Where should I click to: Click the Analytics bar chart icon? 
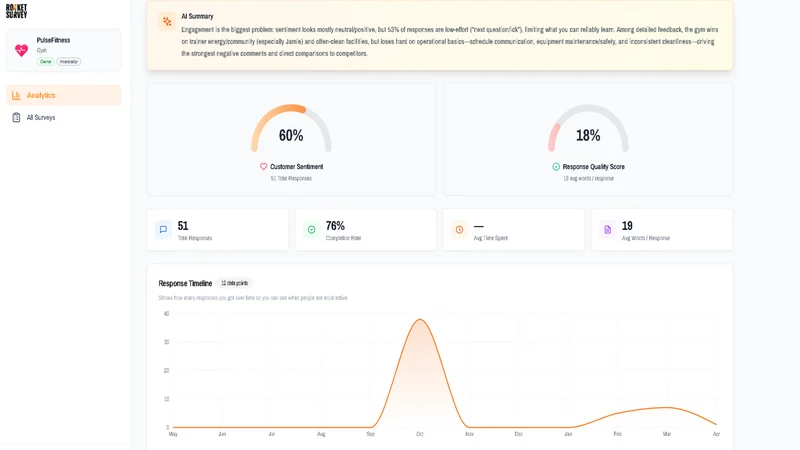tap(16, 95)
